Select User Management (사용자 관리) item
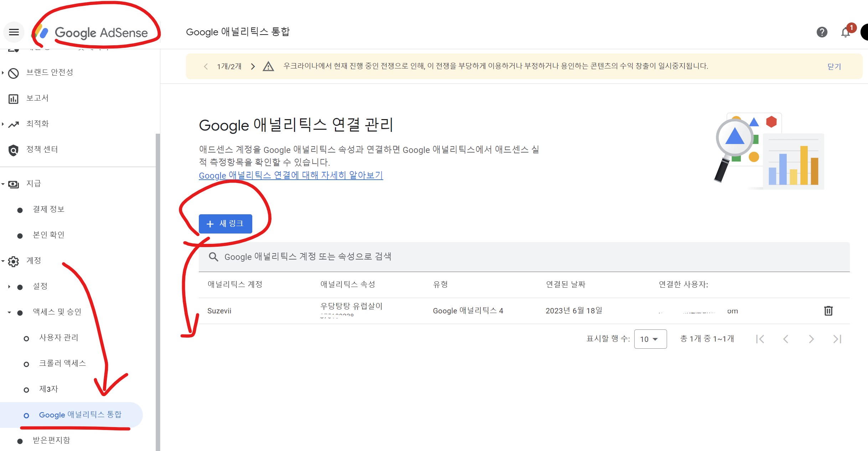The image size is (868, 451). point(58,338)
